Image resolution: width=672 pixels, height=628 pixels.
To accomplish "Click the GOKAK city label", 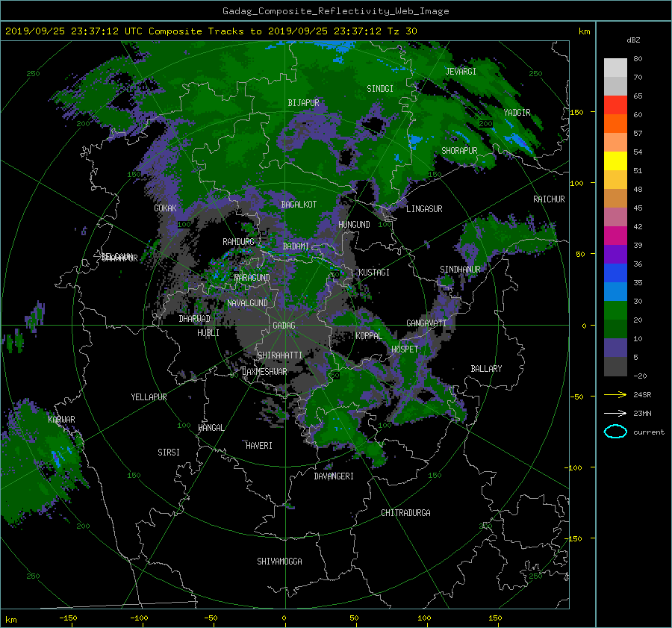I will (166, 208).
